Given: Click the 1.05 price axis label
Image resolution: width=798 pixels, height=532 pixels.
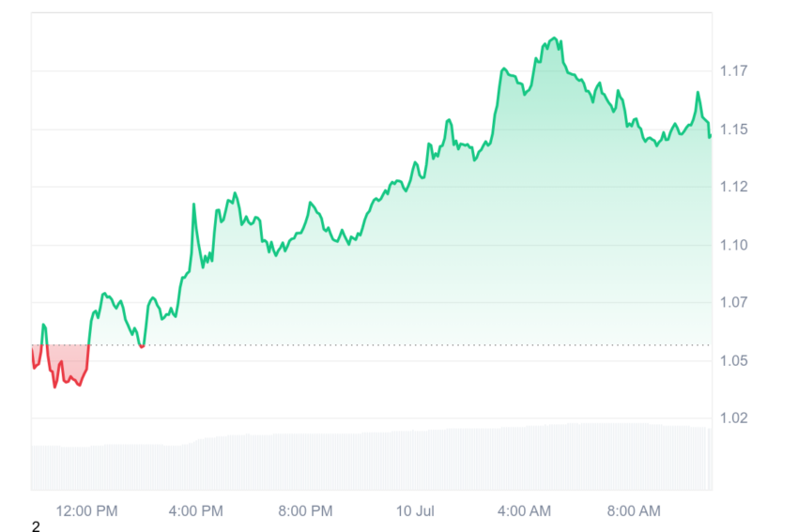Looking at the screenshot, I should pyautogui.click(x=733, y=360).
